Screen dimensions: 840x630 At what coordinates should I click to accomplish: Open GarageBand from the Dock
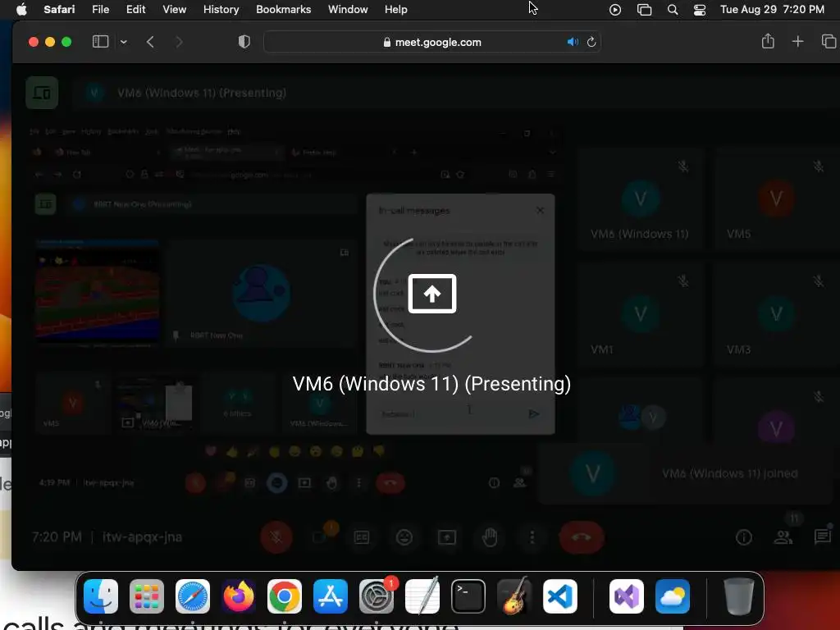[x=514, y=596]
